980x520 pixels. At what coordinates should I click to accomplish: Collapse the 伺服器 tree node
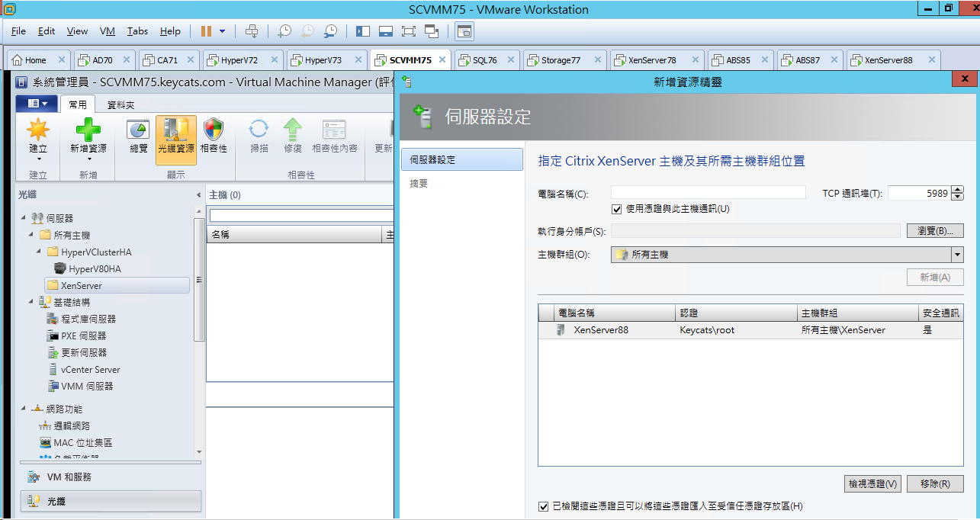tap(24, 219)
